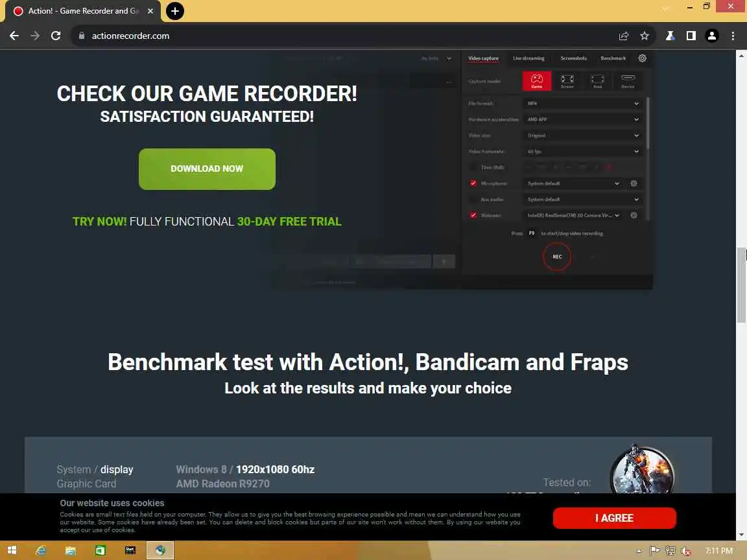Screen dimensions: 747x560
Task: Switch to Benchmark tab
Action: pyautogui.click(x=613, y=58)
